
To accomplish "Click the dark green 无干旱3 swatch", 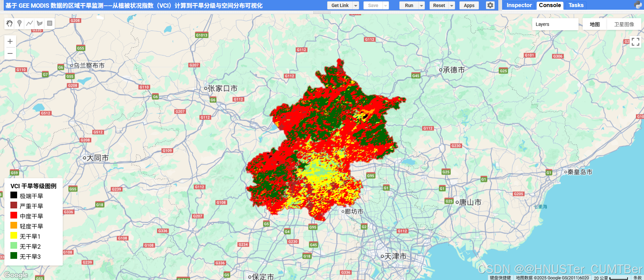I will coord(14,255).
